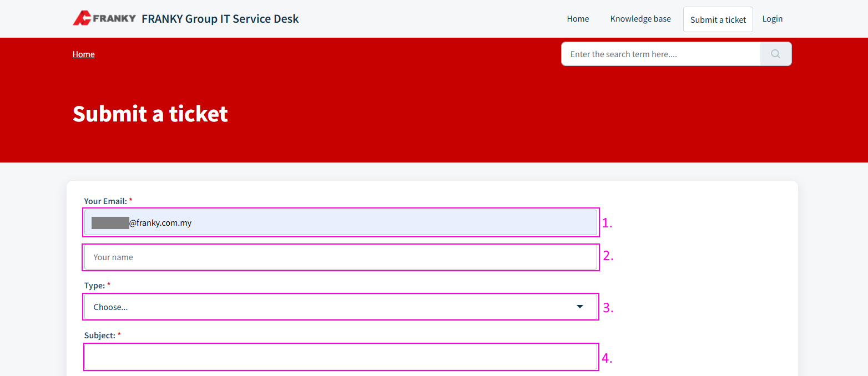
Task: Click the Your Email label
Action: point(105,201)
